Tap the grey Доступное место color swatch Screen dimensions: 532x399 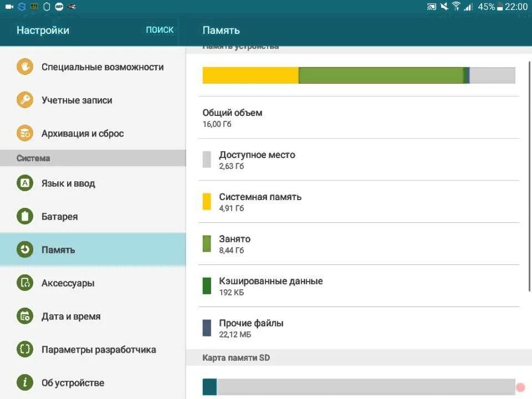[x=207, y=160]
